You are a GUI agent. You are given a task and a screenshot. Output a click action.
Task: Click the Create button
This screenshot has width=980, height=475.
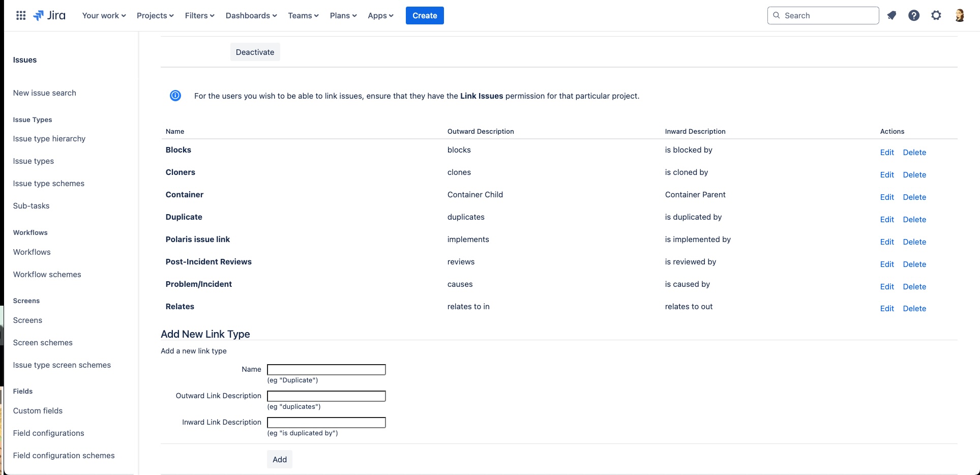(x=425, y=15)
